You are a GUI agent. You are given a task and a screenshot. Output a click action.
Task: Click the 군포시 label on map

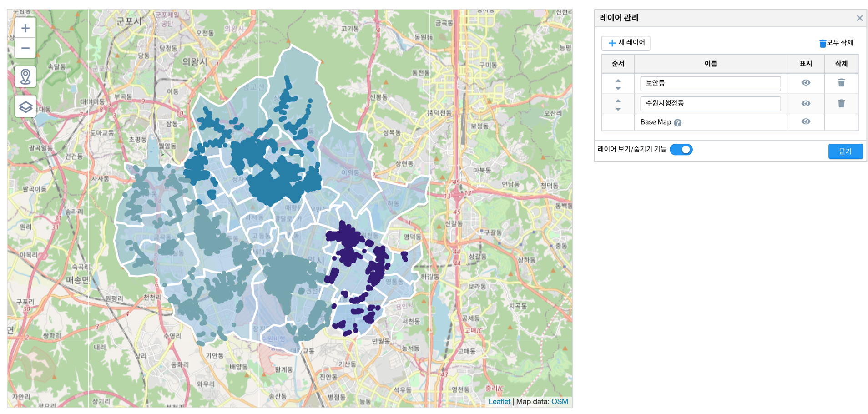129,21
